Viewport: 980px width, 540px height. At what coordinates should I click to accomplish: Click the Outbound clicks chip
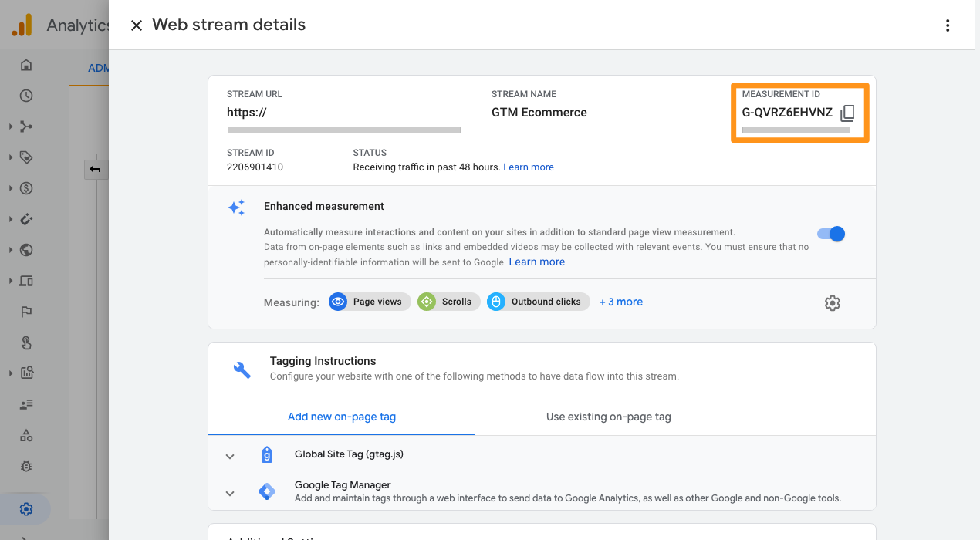[539, 302]
